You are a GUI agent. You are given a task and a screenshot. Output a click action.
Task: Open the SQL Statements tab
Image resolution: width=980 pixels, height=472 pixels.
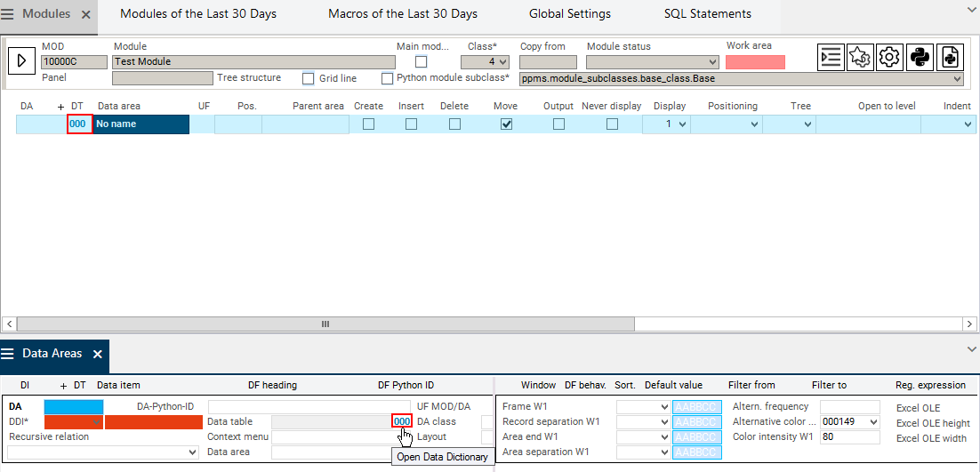[707, 14]
